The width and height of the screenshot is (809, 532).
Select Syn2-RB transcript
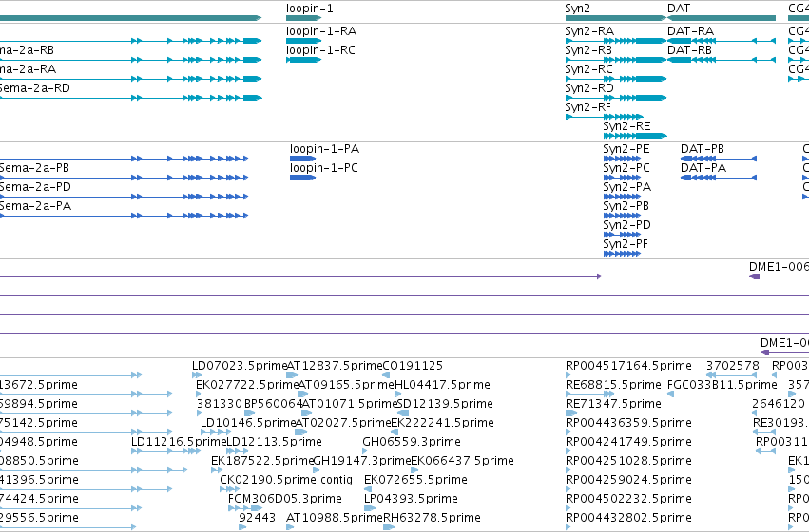point(615,60)
